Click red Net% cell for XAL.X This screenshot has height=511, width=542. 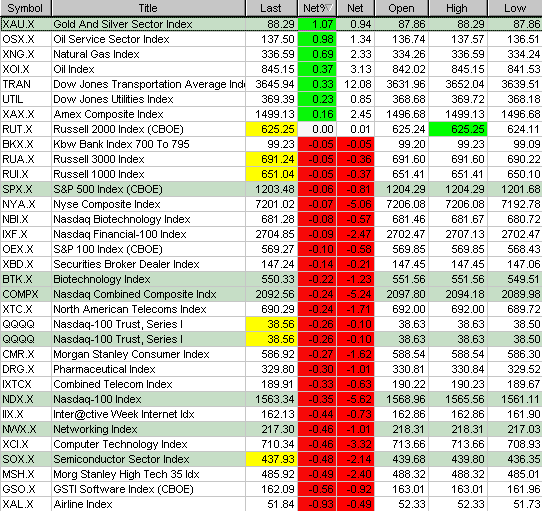(x=317, y=504)
